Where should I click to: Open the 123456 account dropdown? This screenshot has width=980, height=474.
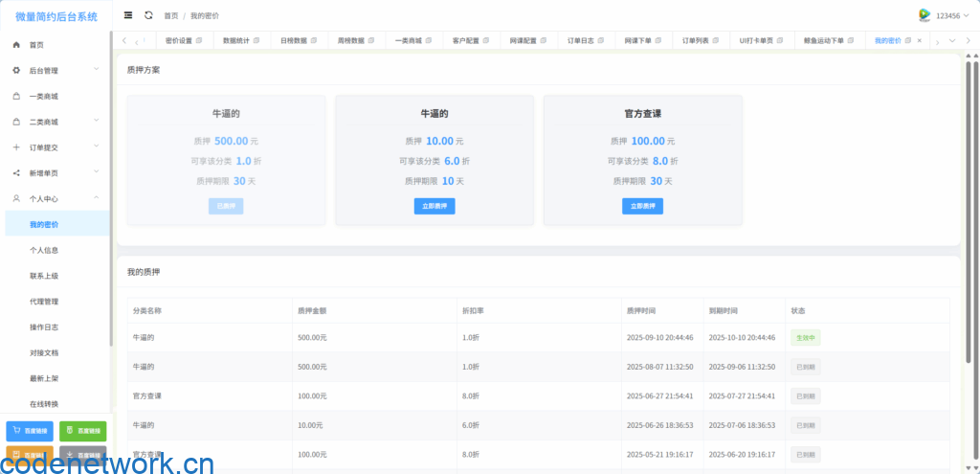[953, 15]
